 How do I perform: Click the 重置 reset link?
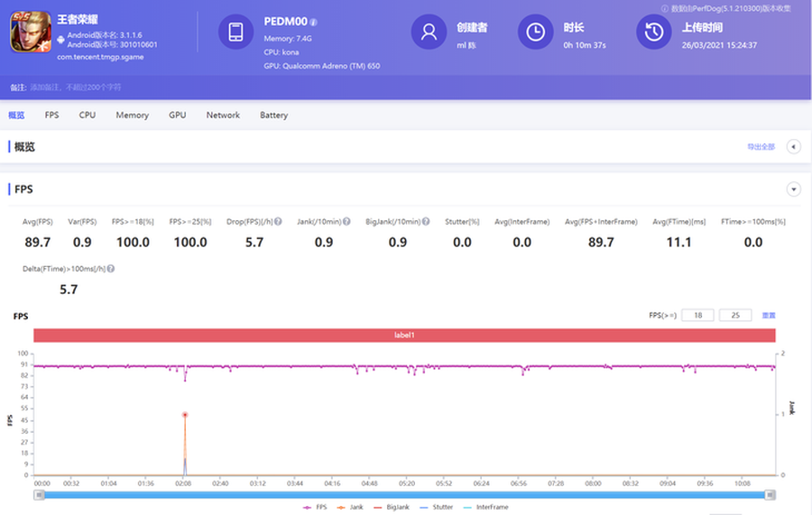tap(769, 316)
